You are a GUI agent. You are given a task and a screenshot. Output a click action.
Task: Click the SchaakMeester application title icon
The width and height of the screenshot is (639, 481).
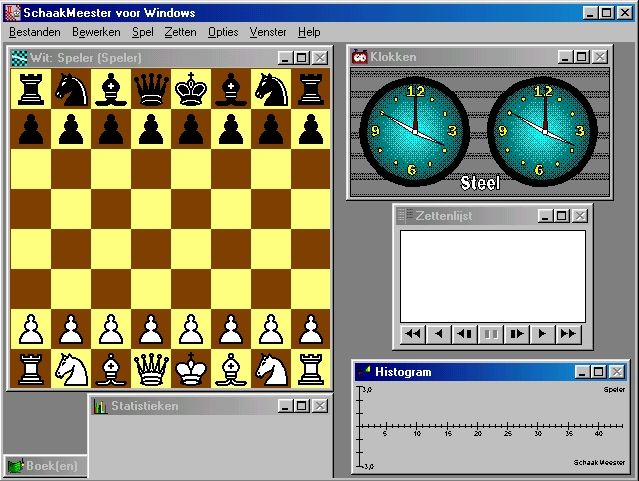pos(12,13)
